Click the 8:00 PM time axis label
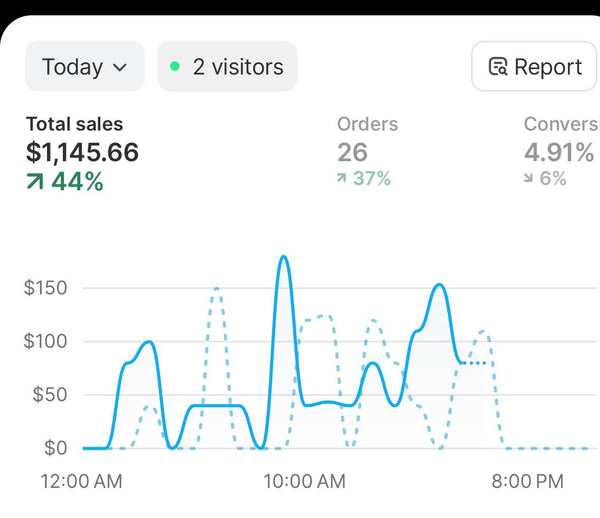 click(x=527, y=482)
